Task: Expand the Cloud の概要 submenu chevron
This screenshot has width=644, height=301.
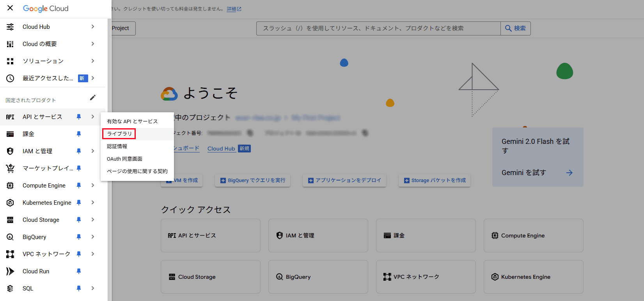Action: tap(93, 44)
